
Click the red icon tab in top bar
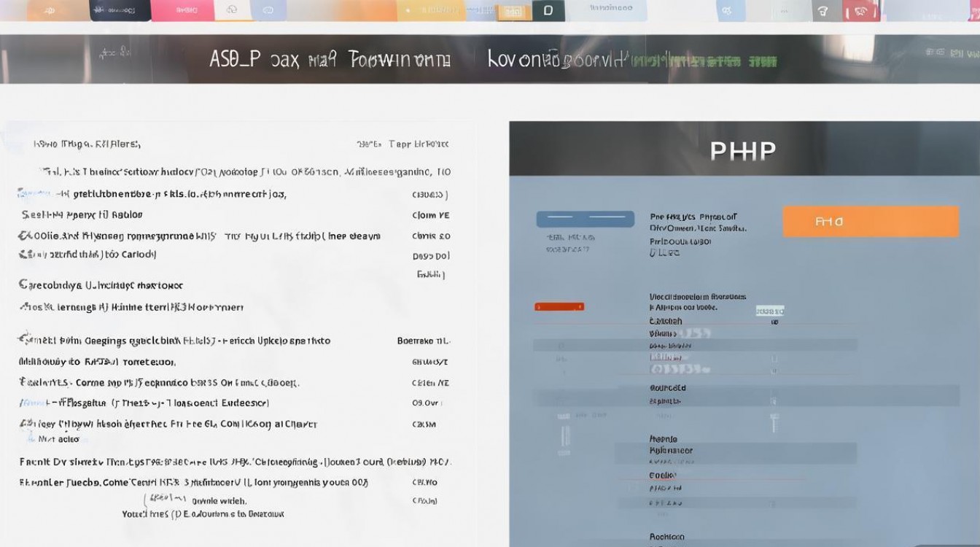coord(860,10)
